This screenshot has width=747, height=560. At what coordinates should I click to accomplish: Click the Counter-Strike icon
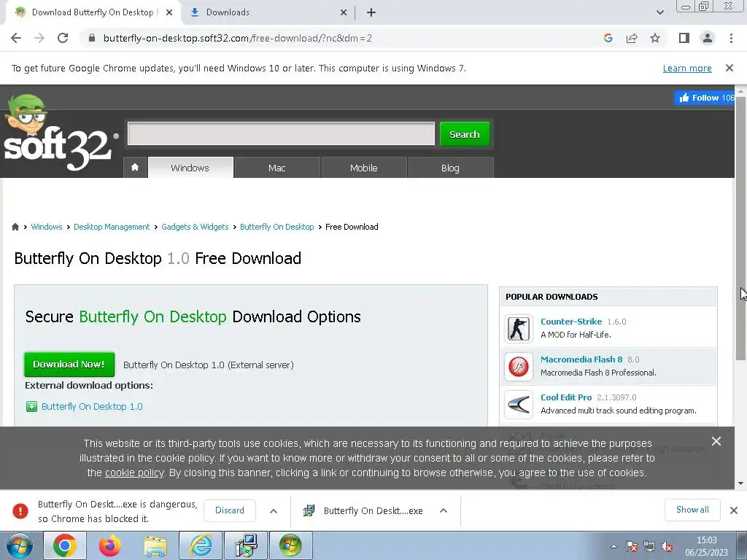pyautogui.click(x=519, y=328)
